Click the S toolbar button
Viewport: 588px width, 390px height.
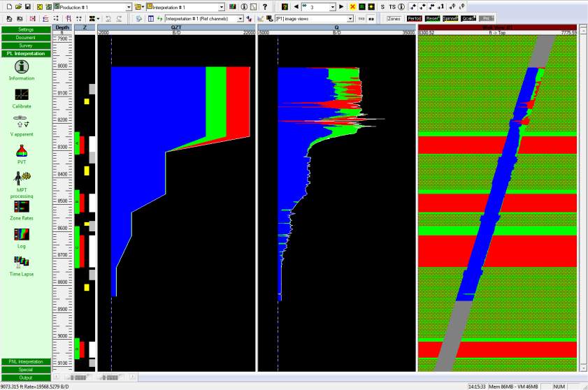point(382,7)
